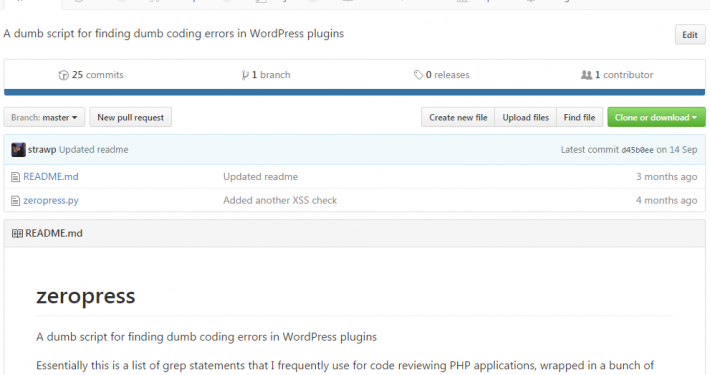
Task: Open the 25 commits history link
Action: tap(91, 75)
